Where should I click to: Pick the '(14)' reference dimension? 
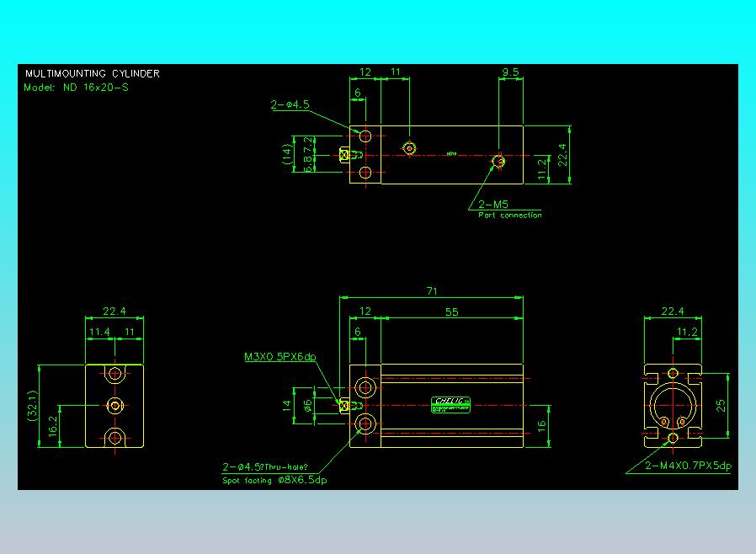point(287,154)
